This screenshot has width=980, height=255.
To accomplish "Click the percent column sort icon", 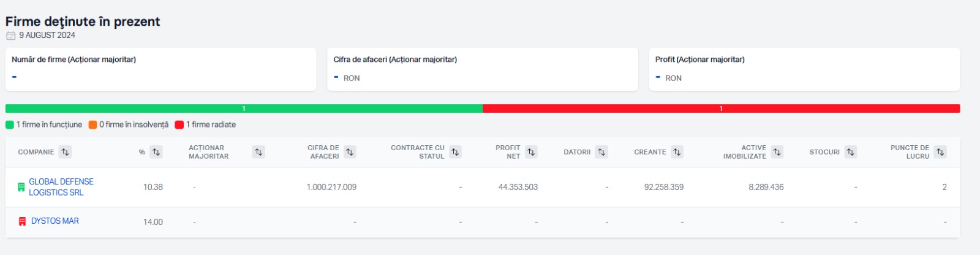I will [x=156, y=152].
